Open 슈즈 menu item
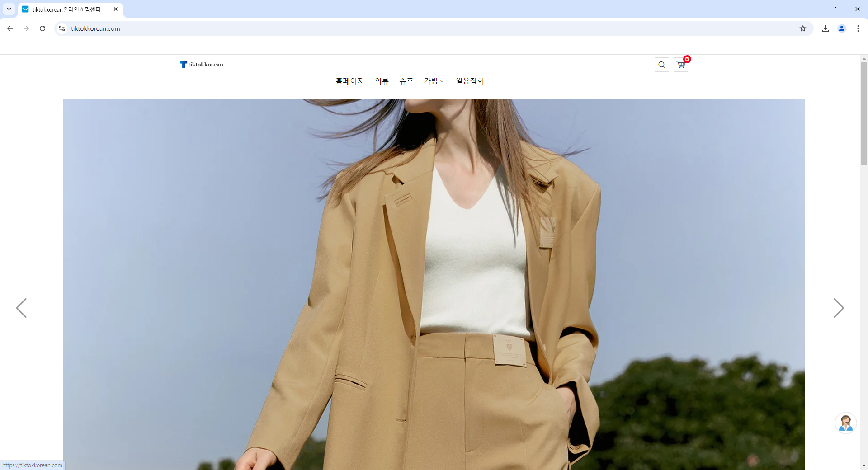 406,81
